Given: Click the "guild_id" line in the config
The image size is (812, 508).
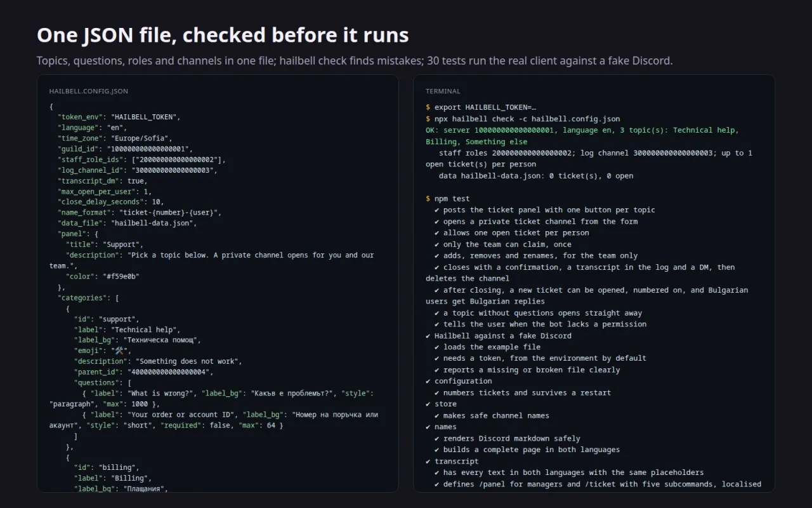Looking at the screenshot, I should click(x=125, y=149).
